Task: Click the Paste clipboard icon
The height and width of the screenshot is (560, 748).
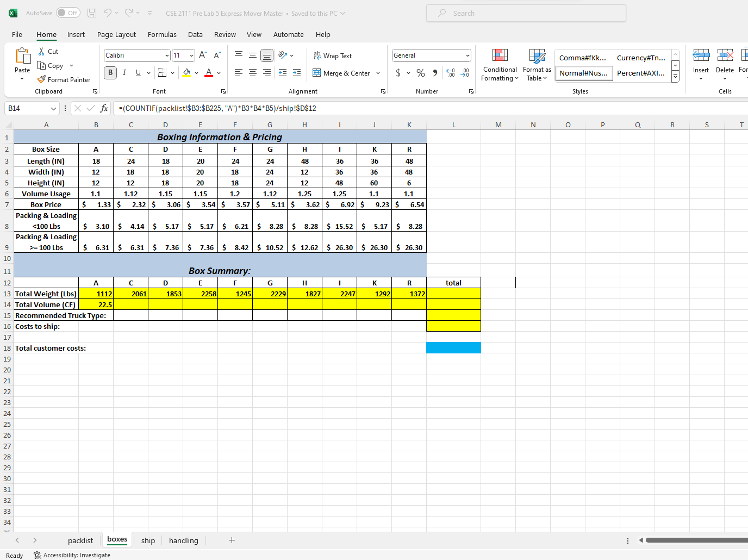Action: coord(23,55)
